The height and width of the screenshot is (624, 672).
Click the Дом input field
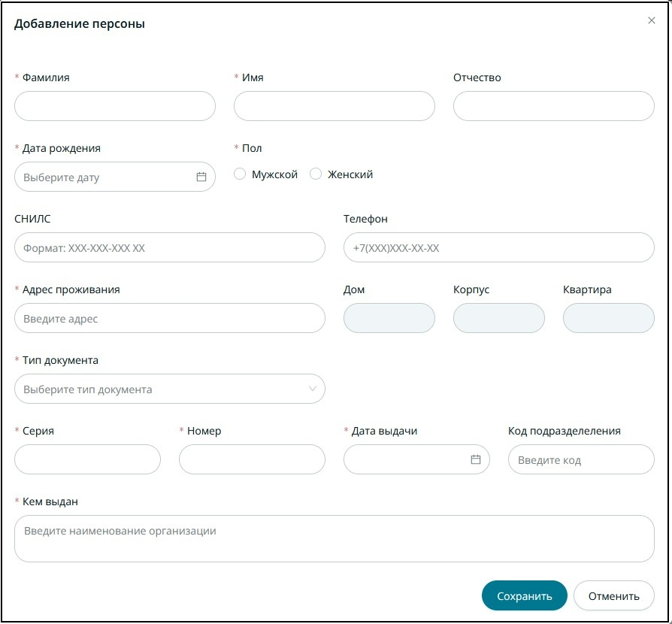pyautogui.click(x=389, y=318)
